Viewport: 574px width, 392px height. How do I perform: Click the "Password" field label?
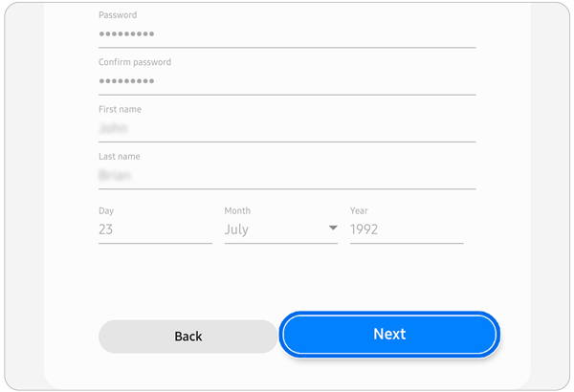(118, 15)
